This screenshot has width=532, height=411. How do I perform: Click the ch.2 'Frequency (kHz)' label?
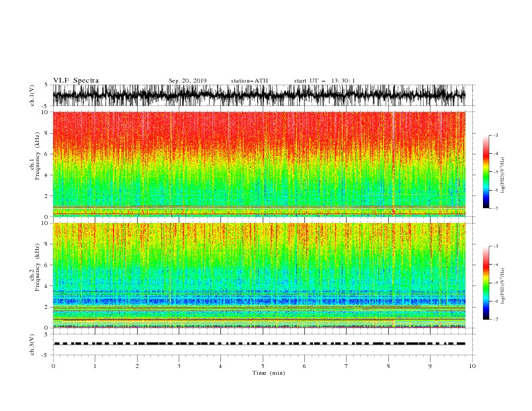[x=38, y=267]
